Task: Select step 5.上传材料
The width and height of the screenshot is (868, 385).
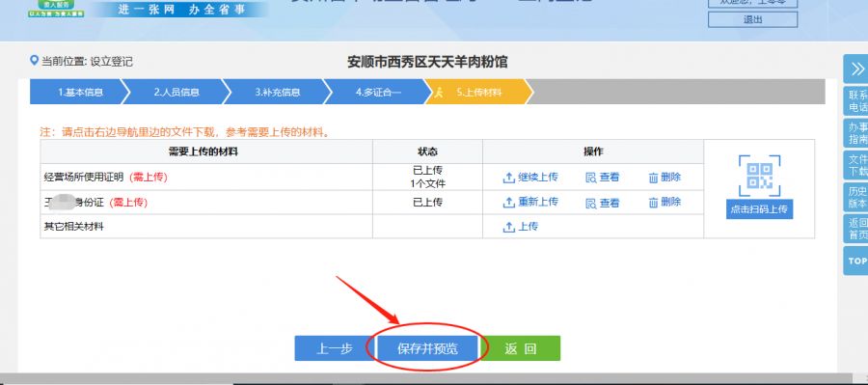Action: point(478,93)
